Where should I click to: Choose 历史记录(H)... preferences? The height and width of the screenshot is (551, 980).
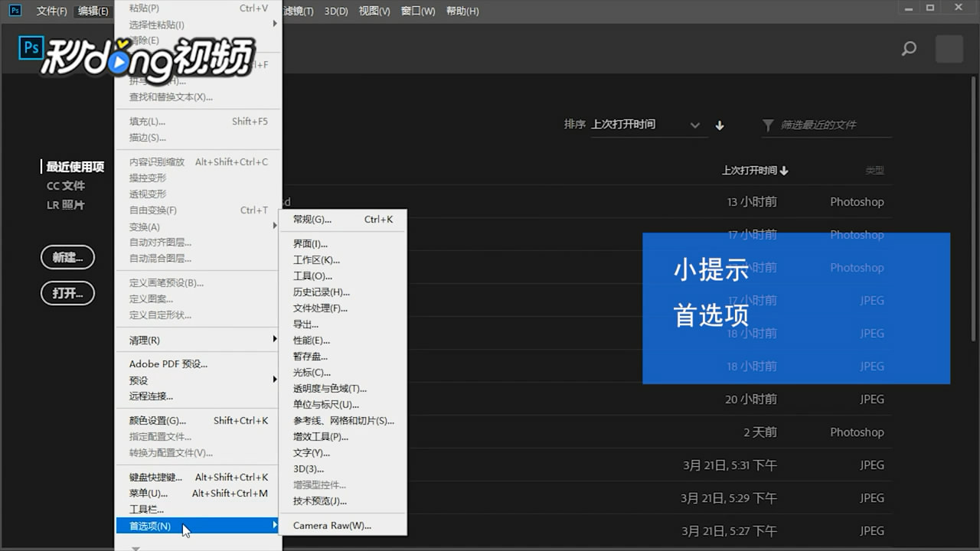[342, 292]
